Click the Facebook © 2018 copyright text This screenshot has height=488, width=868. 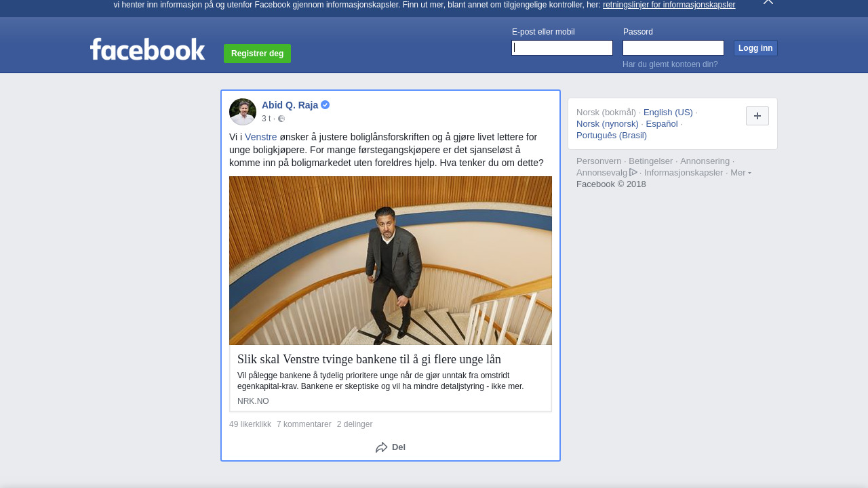coord(611,184)
